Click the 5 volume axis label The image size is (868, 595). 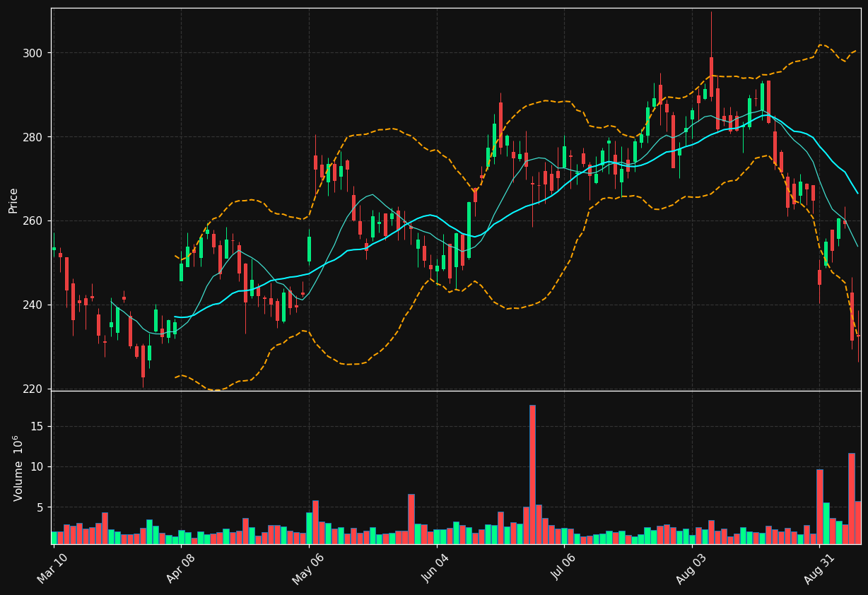(40, 507)
